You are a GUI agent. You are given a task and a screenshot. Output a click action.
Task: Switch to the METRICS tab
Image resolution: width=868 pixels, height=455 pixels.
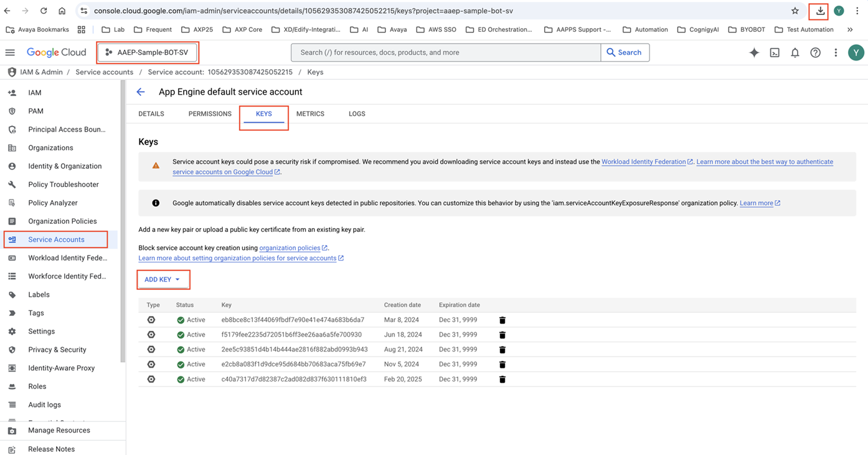(x=310, y=114)
